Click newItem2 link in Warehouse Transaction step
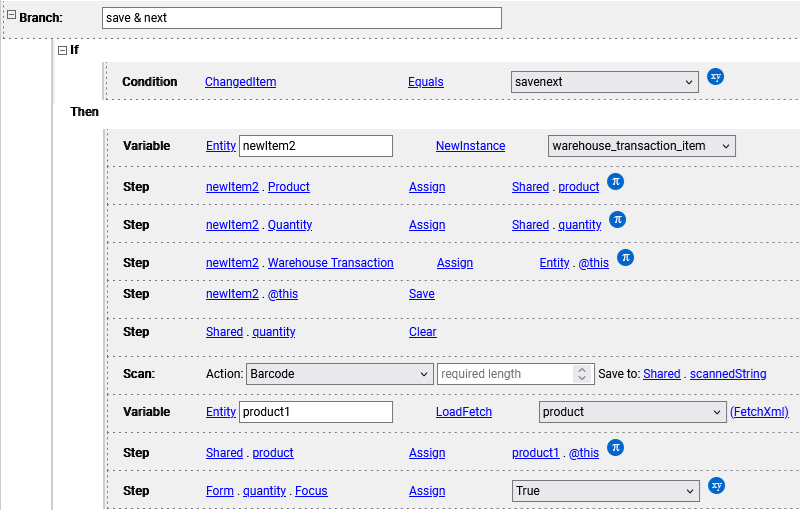This screenshot has height=510, width=800. (232, 263)
